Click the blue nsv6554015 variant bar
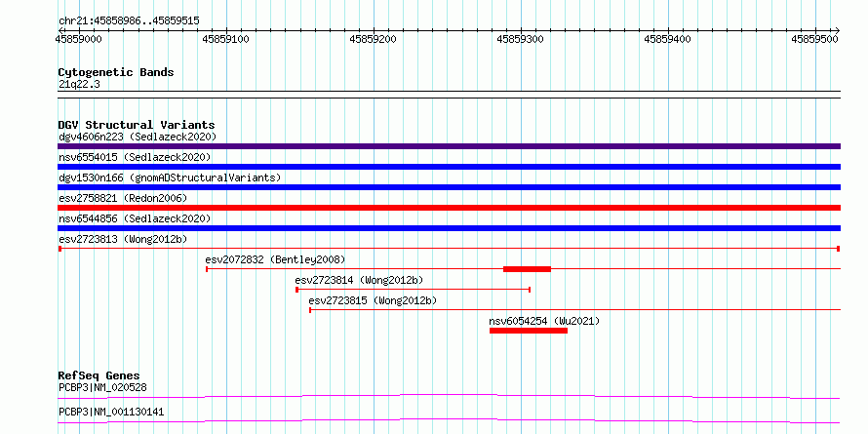The height and width of the screenshot is (434, 868). pyautogui.click(x=449, y=167)
